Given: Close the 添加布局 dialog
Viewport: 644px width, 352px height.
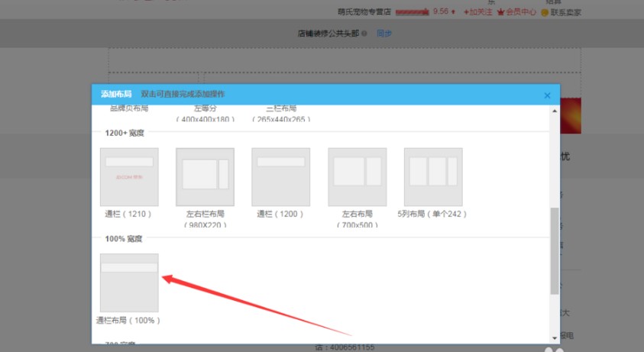Looking at the screenshot, I should click(x=547, y=95).
